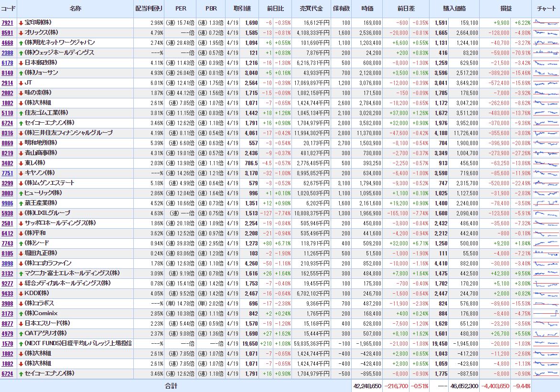This screenshot has width=560, height=392.
Task: Click the up arrow icon beside 住友ゴム工業(株)
Action: [x=21, y=113]
